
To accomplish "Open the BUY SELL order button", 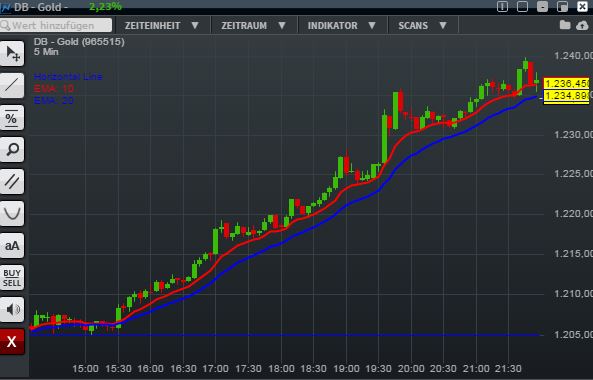I will point(12,278).
